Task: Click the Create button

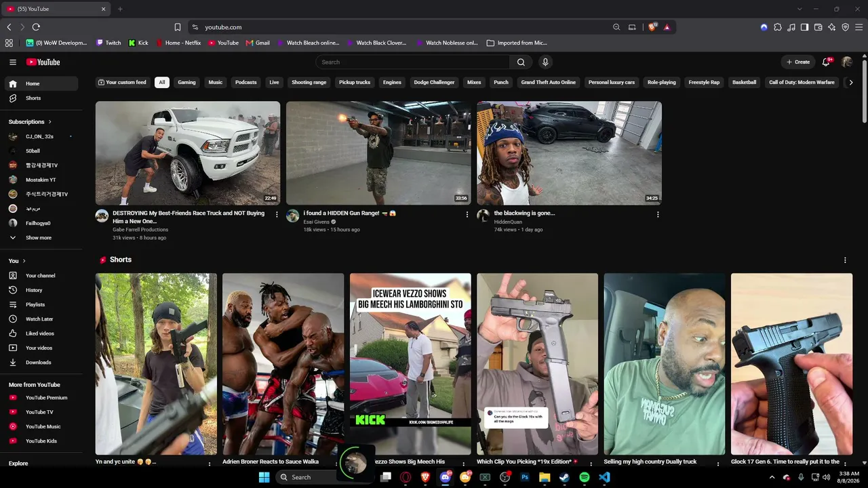Action: click(x=797, y=62)
